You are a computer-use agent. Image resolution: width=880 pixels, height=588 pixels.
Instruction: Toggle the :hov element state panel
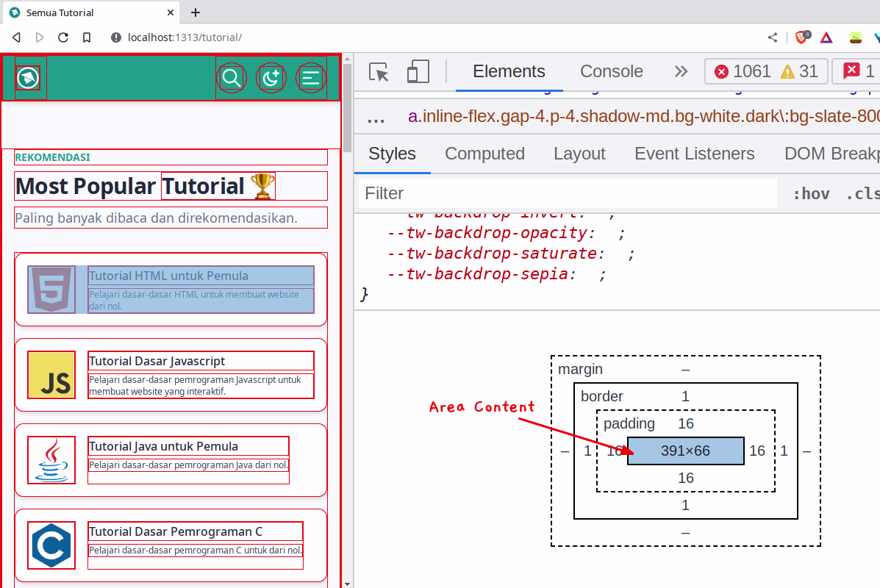pos(811,193)
